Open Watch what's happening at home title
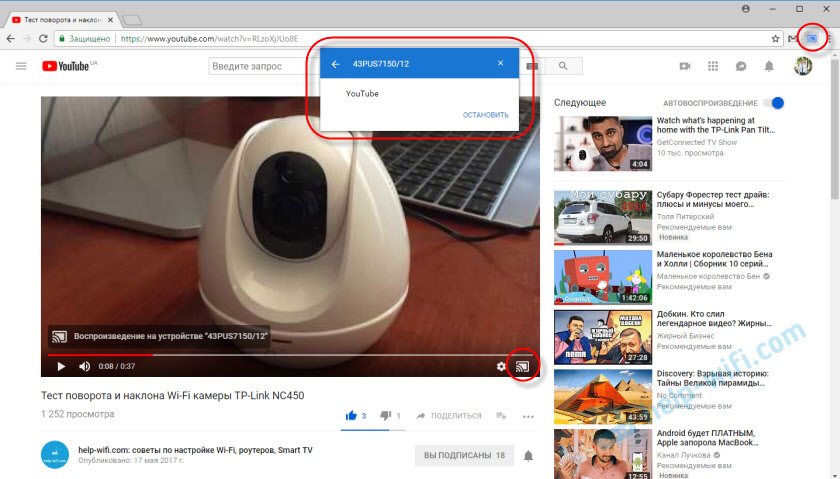The image size is (840, 479). click(x=716, y=125)
